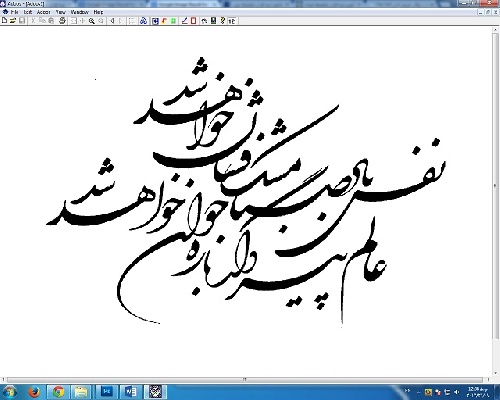Screen dimensions: 500x400
Task: Open the third menu after Edit
Action: point(43,12)
